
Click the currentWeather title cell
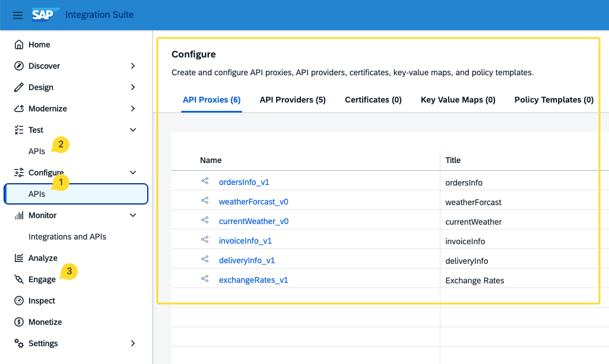(x=474, y=222)
